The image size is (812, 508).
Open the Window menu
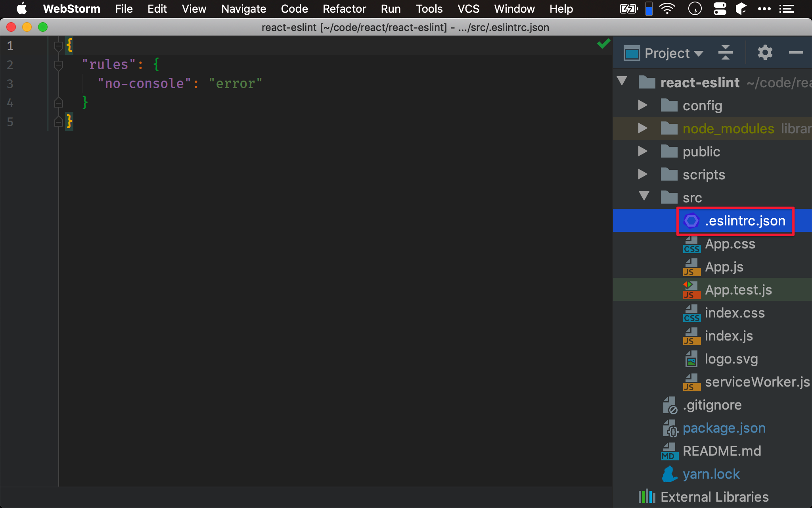514,8
